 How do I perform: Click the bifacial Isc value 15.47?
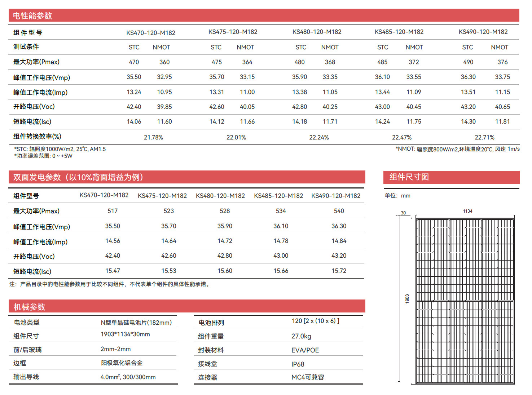113,271
